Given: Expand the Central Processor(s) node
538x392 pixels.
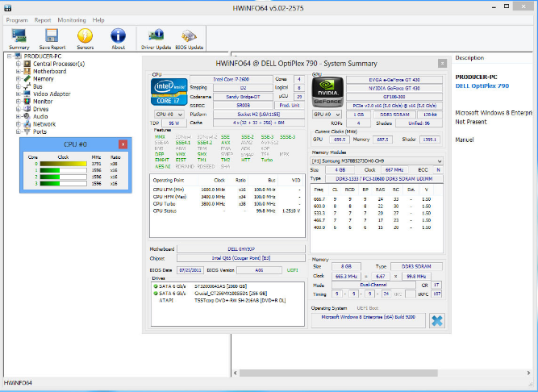Looking at the screenshot, I should pyautogui.click(x=18, y=64).
